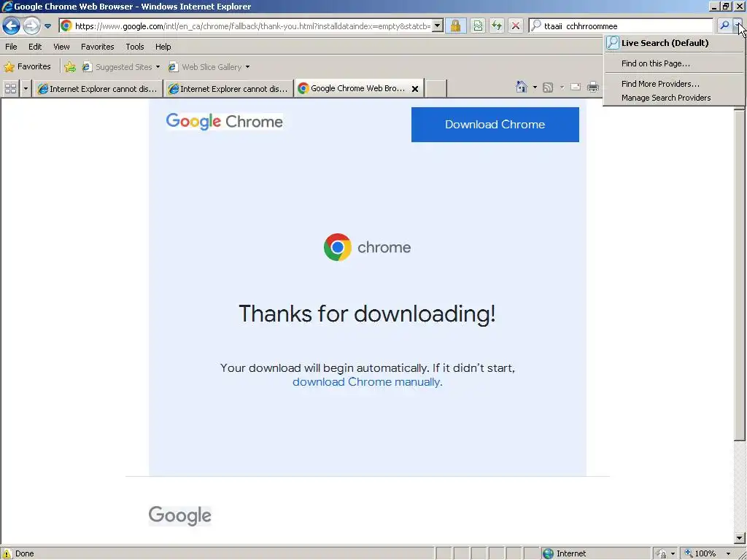Click the Google footer logo

point(179,516)
